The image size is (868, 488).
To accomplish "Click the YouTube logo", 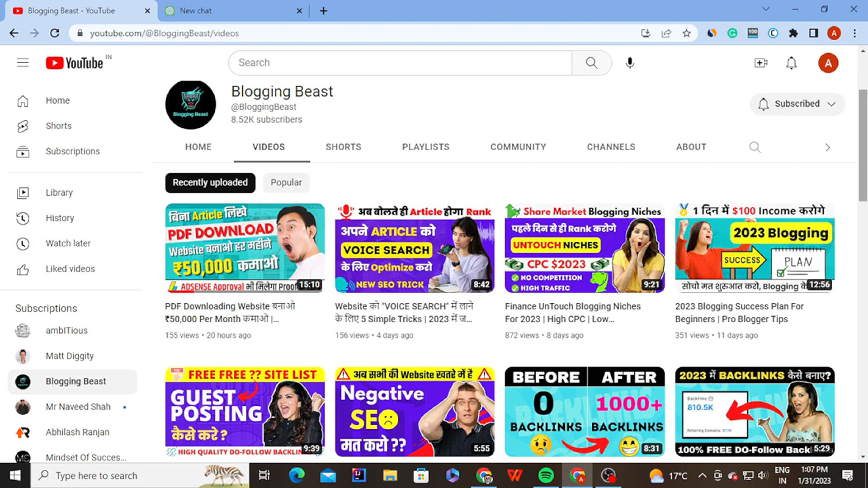I will (x=75, y=63).
